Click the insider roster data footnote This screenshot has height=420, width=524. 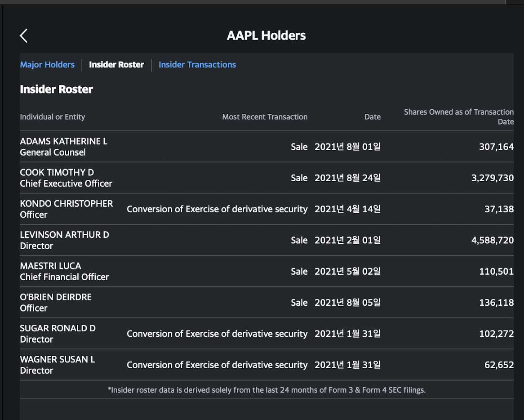[x=266, y=390]
